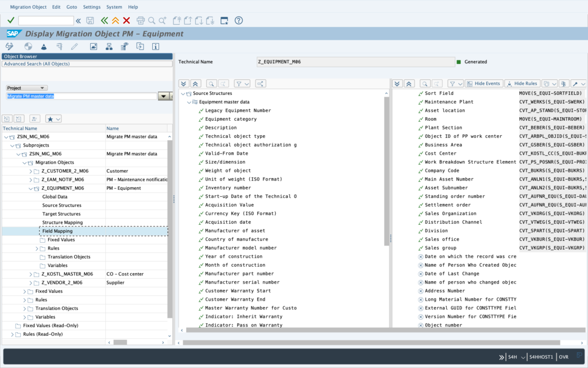Click the Technical Name field Z_EQUIPMENT_M06
The image size is (588, 368).
(x=355, y=62)
